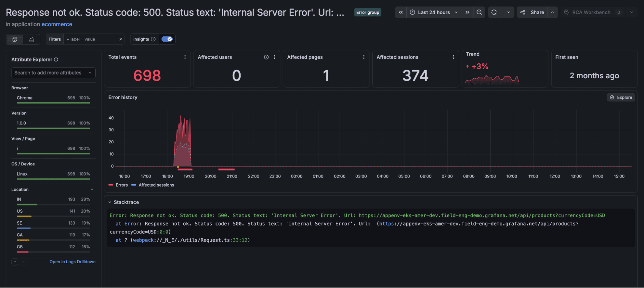Select SE location row
This screenshot has height=288, width=644.
click(53, 225)
